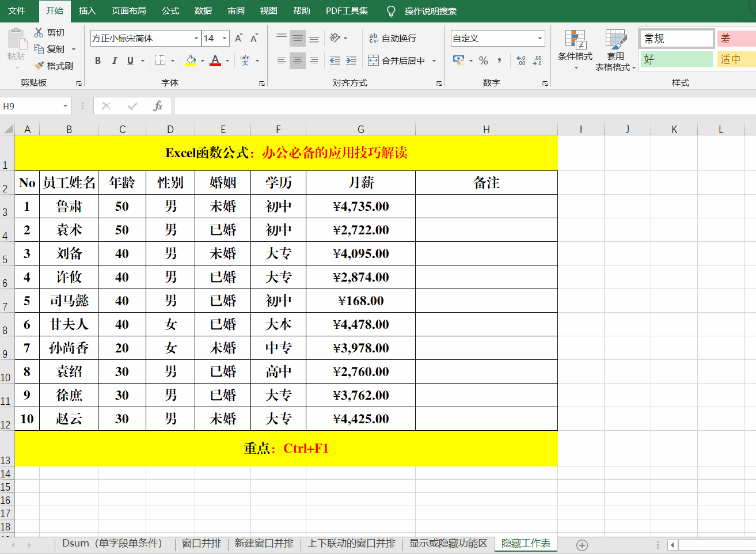Copy selection using the 复制 button

(50, 49)
